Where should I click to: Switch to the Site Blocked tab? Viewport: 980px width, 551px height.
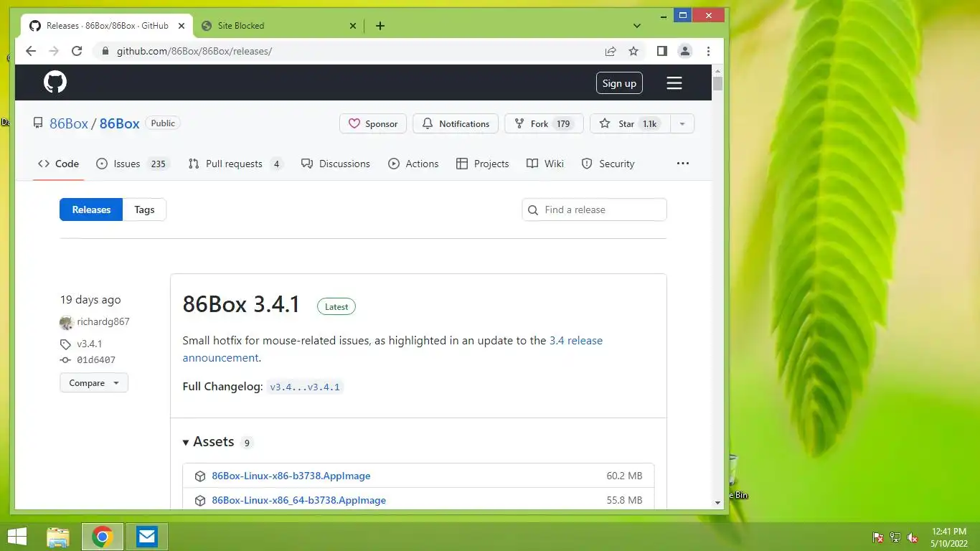click(x=278, y=26)
